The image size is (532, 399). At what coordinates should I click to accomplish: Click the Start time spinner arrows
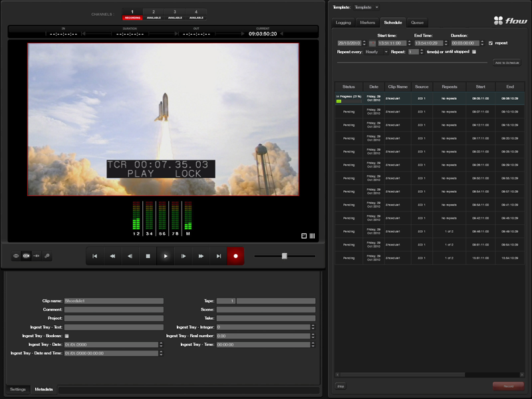[x=410, y=43]
